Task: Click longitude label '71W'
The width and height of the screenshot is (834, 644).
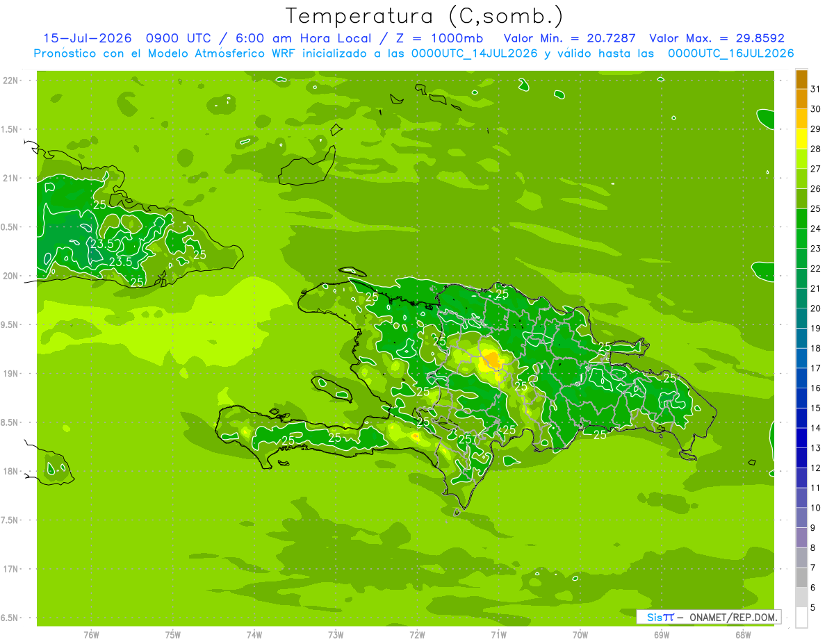Action: (x=498, y=636)
